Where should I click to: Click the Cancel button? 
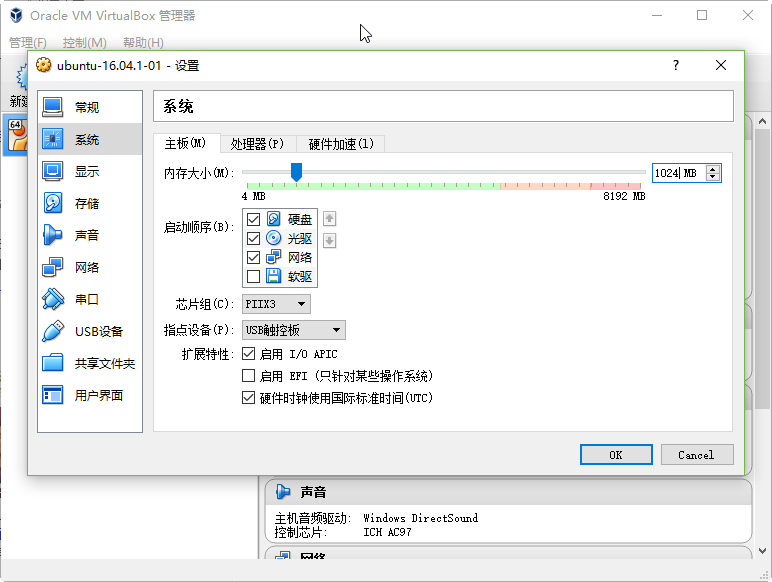point(697,454)
